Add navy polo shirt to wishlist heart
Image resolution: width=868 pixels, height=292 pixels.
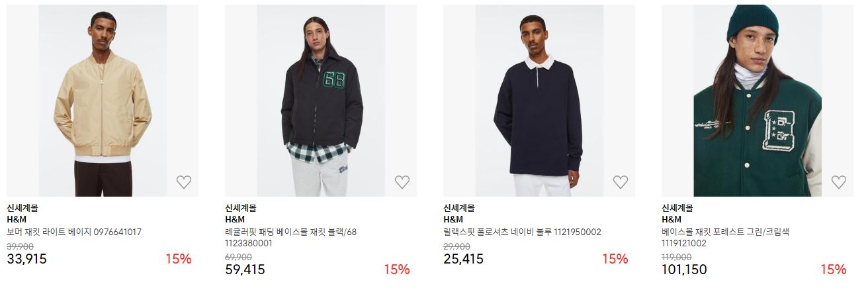[x=620, y=182]
